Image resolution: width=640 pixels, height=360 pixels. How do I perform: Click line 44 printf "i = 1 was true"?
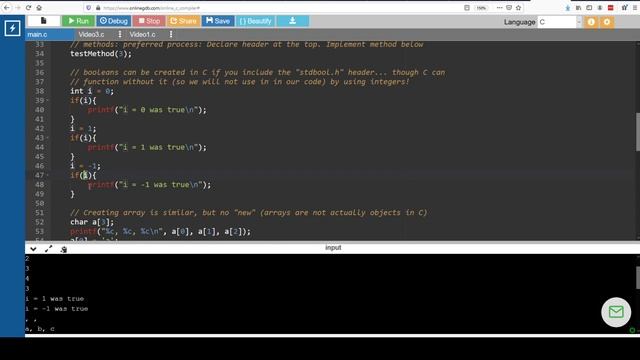click(x=147, y=147)
